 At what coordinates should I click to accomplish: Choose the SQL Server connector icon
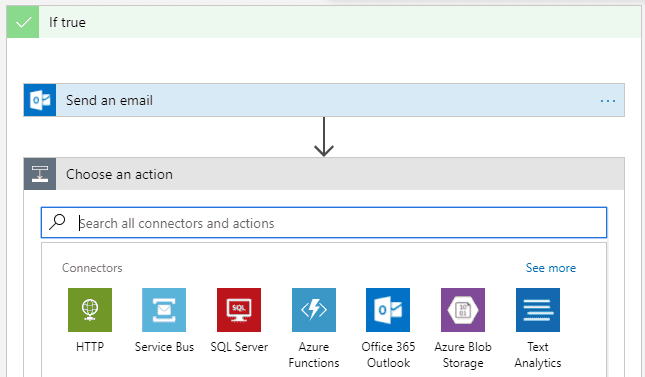point(239,310)
